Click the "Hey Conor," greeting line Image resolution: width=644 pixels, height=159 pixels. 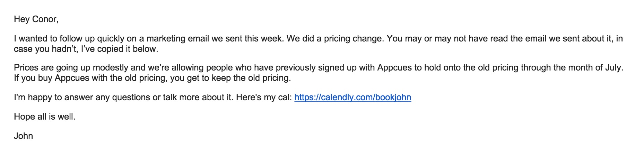(x=36, y=19)
